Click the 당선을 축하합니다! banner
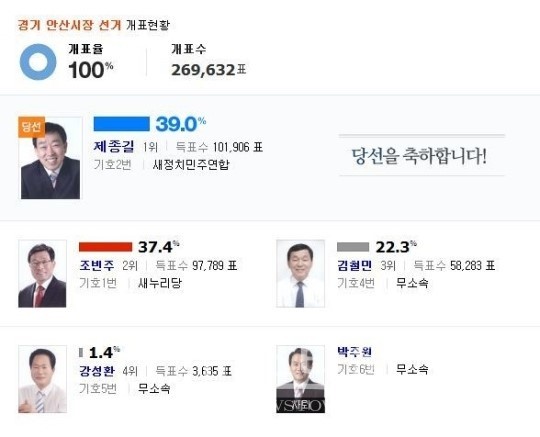This screenshot has width=540, height=437. pyautogui.click(x=419, y=156)
